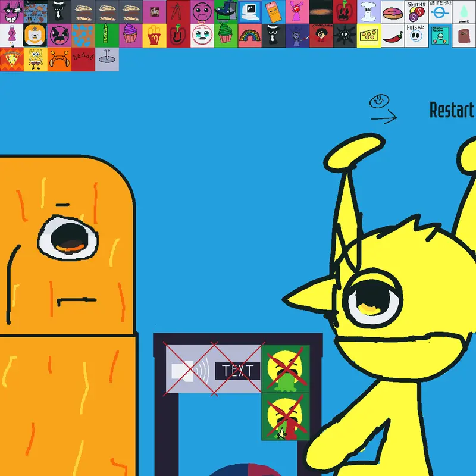The height and width of the screenshot is (476, 476).
Task: Choose the Skittles candy icon
Action: (x=416, y=12)
